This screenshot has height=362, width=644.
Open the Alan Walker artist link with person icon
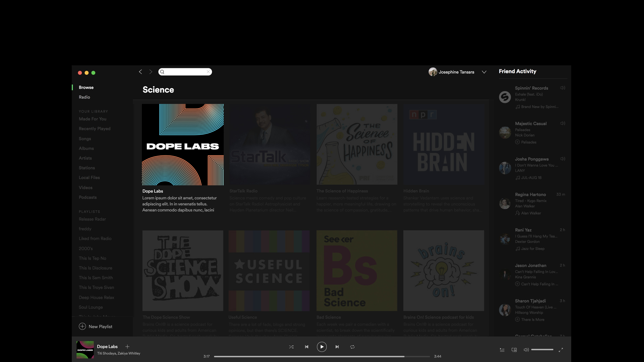click(x=528, y=213)
